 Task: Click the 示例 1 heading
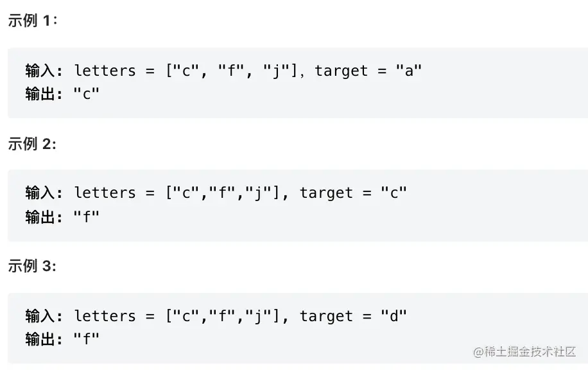32,20
